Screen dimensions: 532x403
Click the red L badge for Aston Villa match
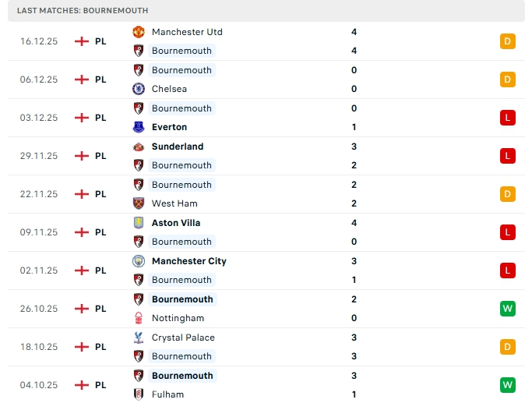coord(508,232)
